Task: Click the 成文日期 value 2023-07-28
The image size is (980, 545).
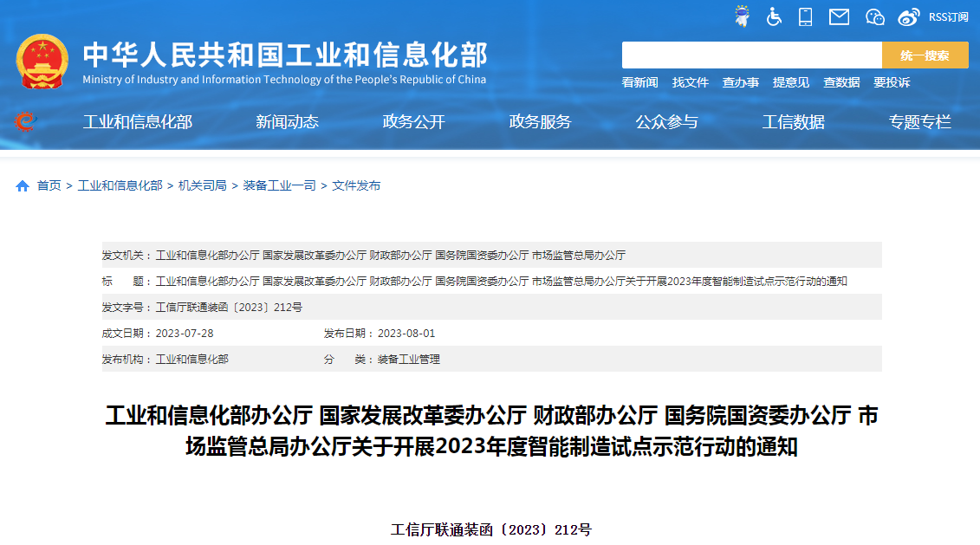Action: point(185,334)
